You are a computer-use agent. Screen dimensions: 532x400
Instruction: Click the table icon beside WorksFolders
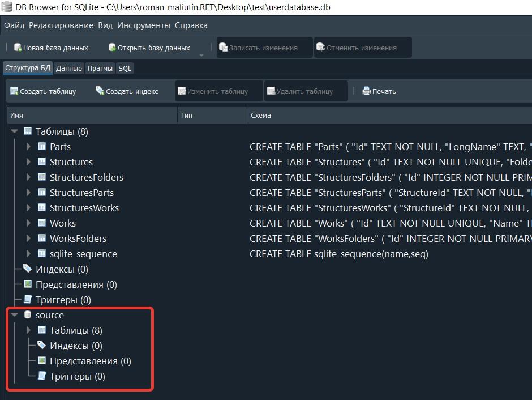click(x=42, y=238)
